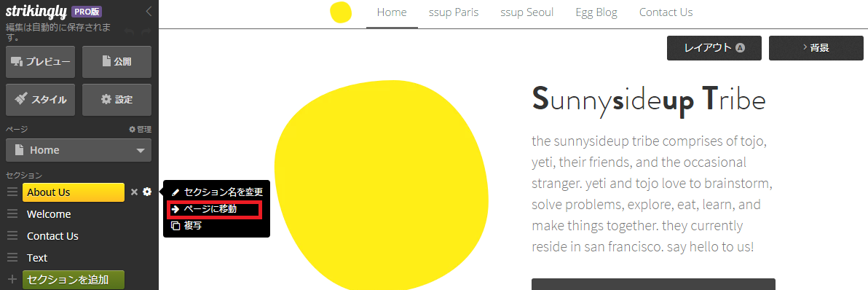
Task: Open page 管理 manage link
Action: pos(140,130)
